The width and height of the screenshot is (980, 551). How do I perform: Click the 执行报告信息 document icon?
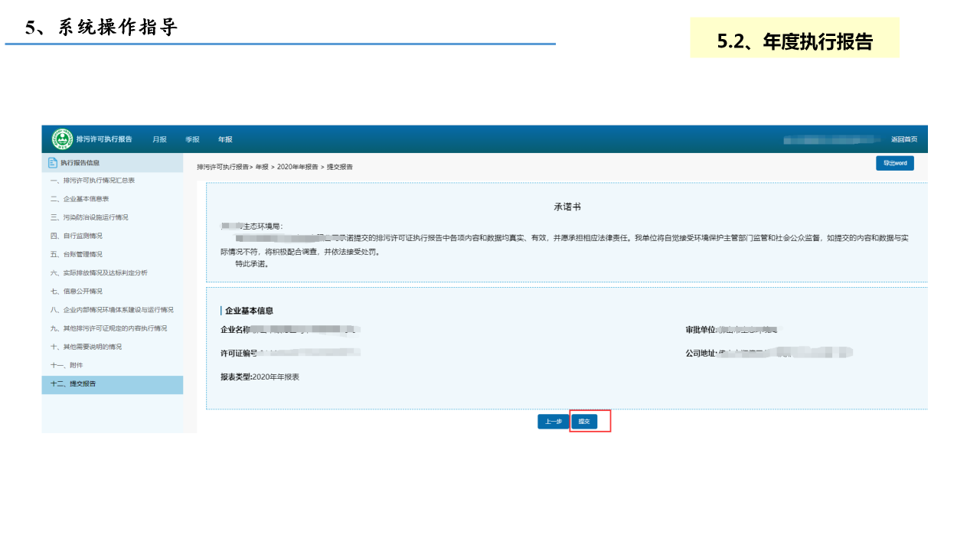(x=52, y=162)
